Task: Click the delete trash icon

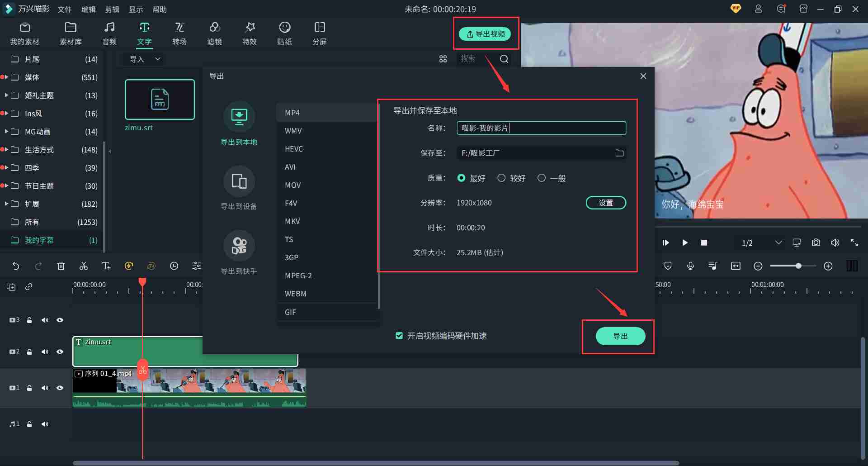Action: click(x=61, y=266)
